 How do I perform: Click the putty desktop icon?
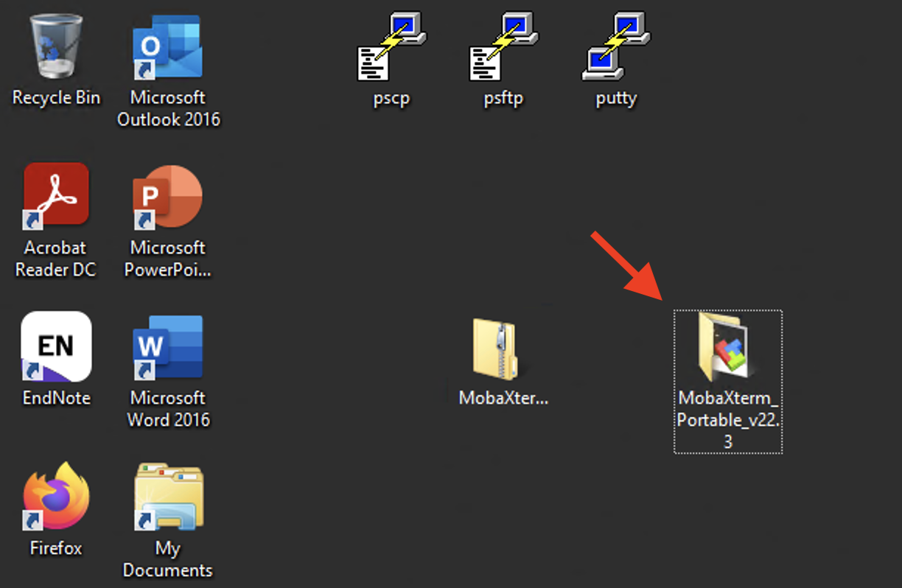[x=616, y=46]
